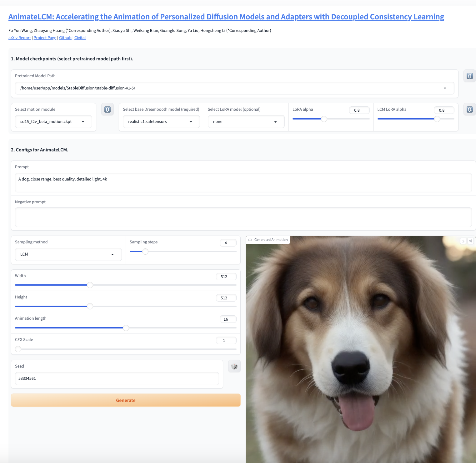The image size is (476, 463).
Task: Open the Pretrained Model Path dropdown
Action: tap(234, 88)
